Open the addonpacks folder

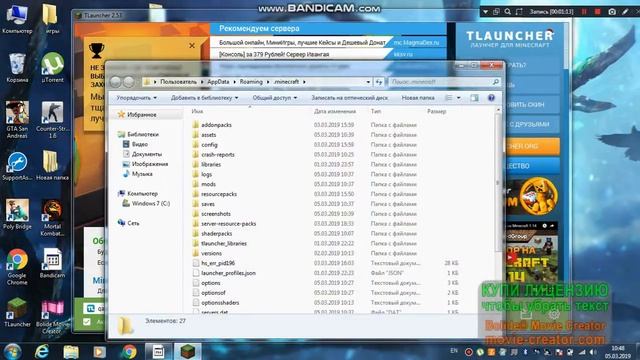216,125
